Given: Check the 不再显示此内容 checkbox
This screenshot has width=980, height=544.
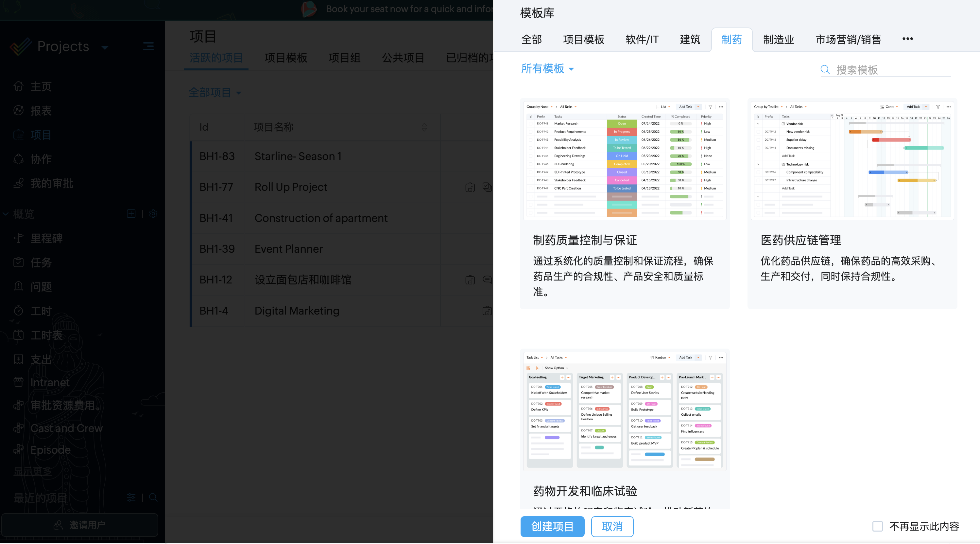Looking at the screenshot, I should pyautogui.click(x=877, y=526).
